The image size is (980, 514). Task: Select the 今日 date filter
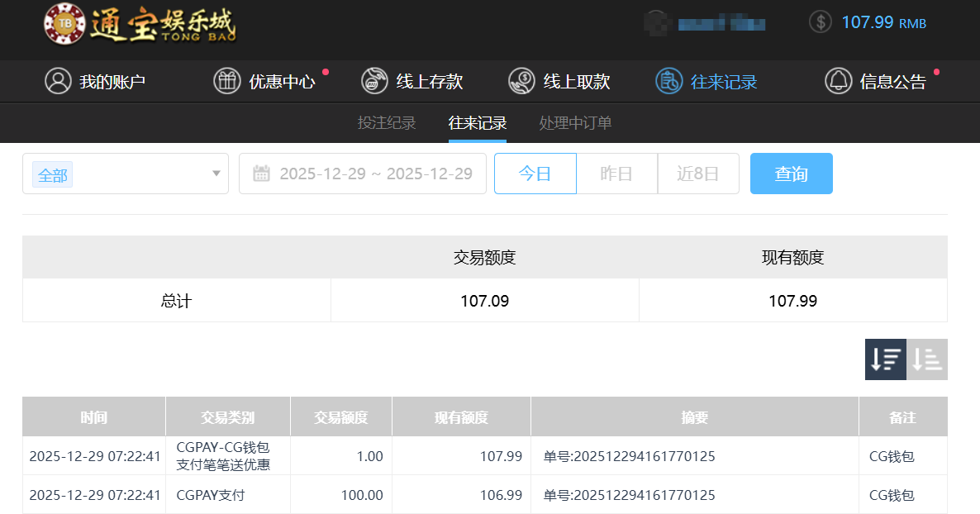click(535, 174)
